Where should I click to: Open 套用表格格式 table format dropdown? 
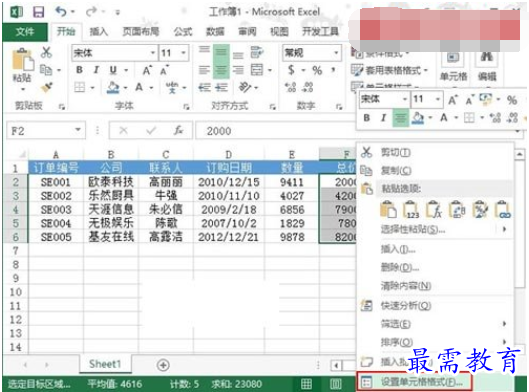point(390,70)
